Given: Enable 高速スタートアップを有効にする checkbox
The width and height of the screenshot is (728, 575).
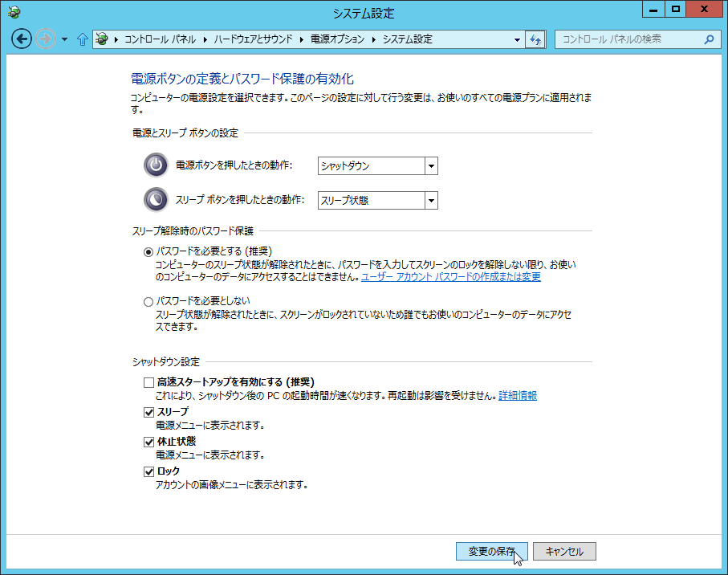Looking at the screenshot, I should pos(148,383).
